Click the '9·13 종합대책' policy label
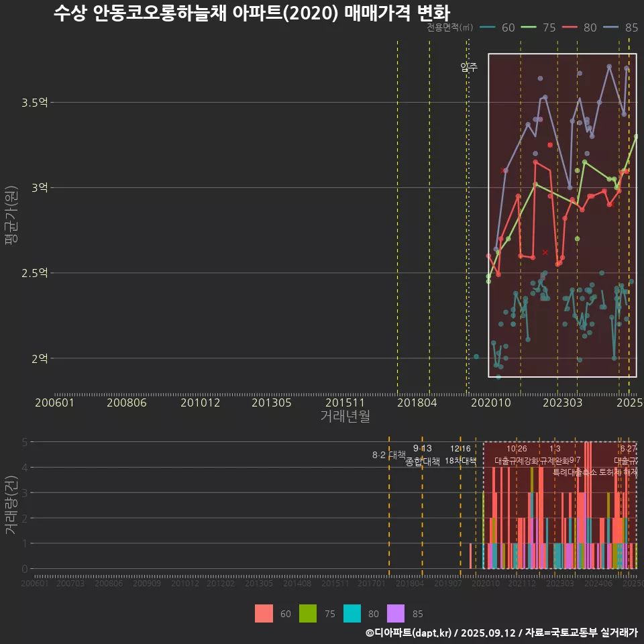Viewport: 644px width, 644px height. pos(422,455)
